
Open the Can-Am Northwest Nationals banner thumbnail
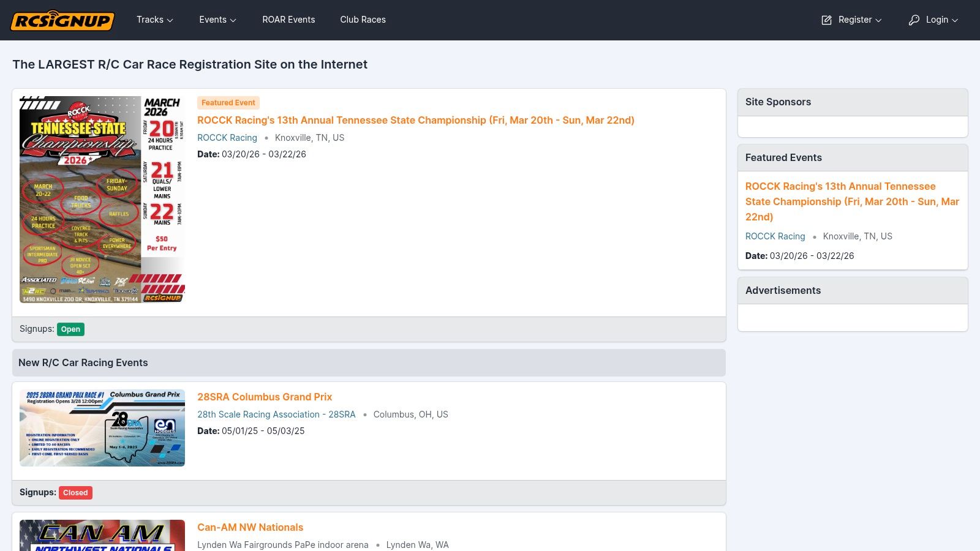coord(102,535)
